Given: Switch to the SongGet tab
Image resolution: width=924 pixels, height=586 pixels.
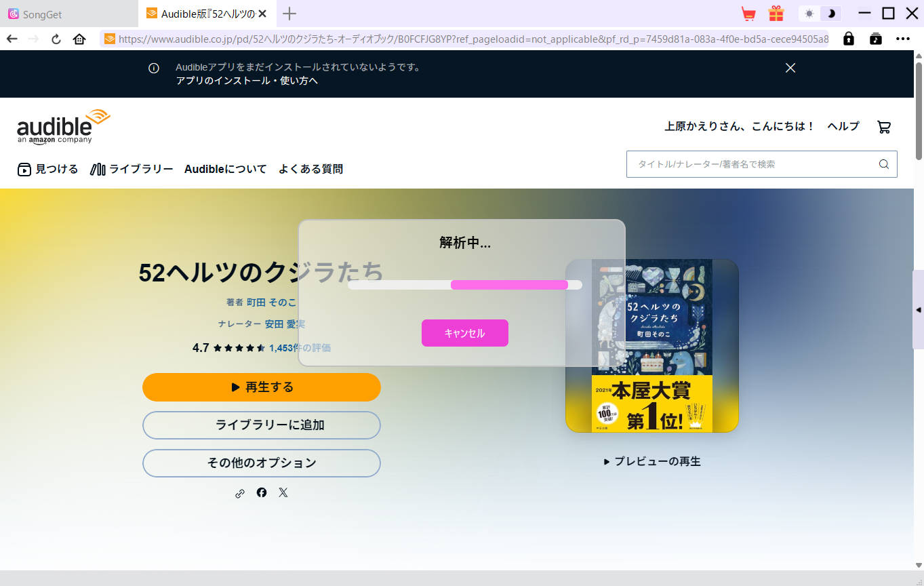Looking at the screenshot, I should (41, 14).
